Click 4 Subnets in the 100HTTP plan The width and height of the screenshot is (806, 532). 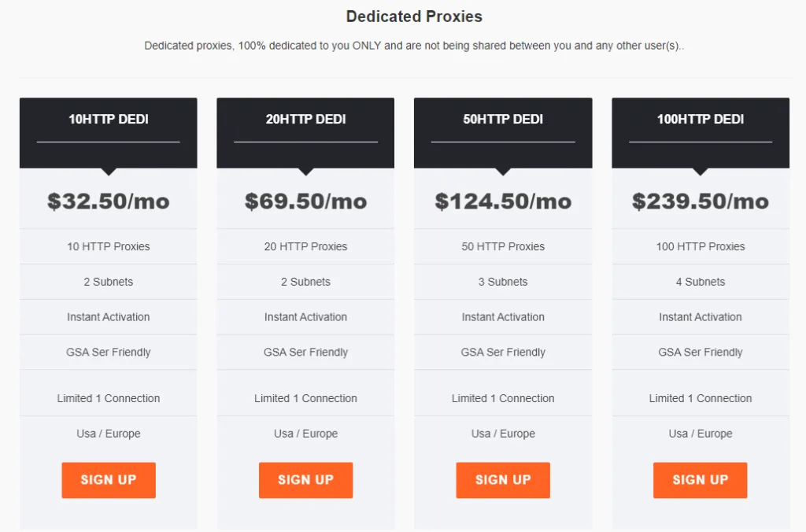point(701,282)
